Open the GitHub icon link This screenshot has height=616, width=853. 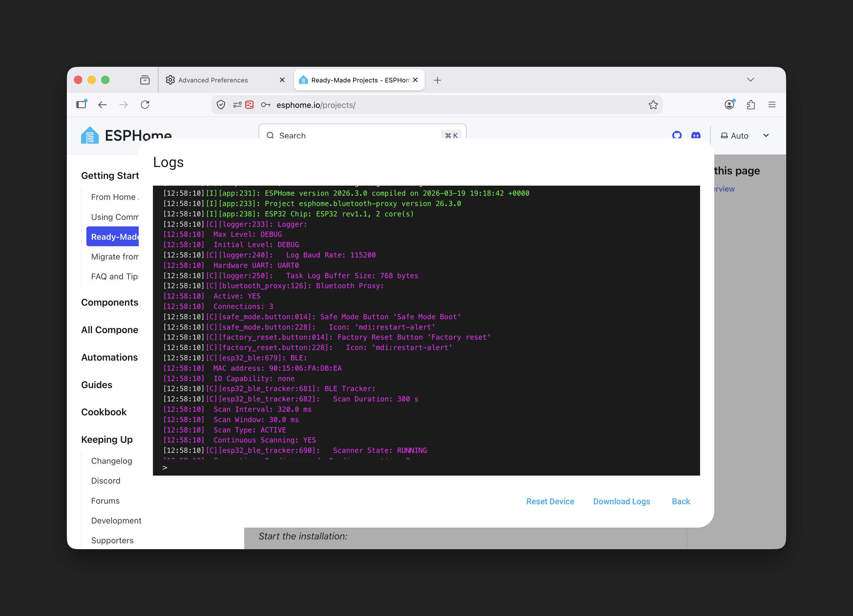[x=677, y=135]
